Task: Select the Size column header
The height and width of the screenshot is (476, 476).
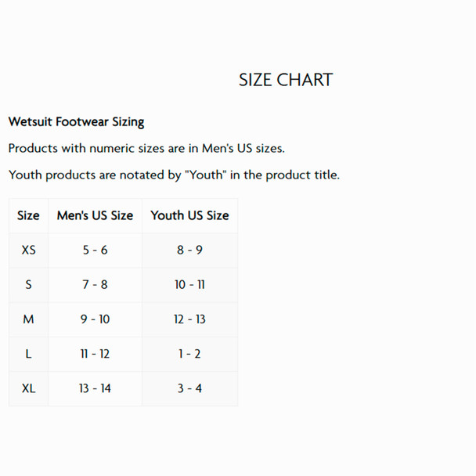Action: pyautogui.click(x=28, y=215)
